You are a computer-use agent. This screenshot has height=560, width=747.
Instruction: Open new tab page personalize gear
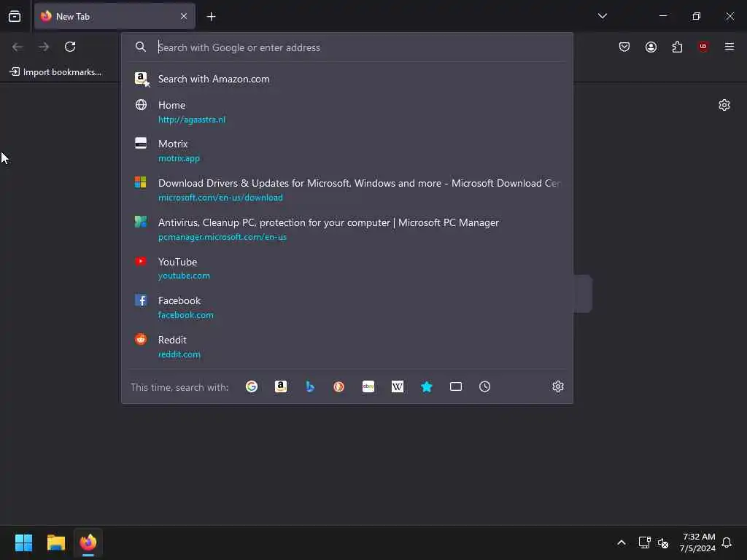tap(724, 105)
